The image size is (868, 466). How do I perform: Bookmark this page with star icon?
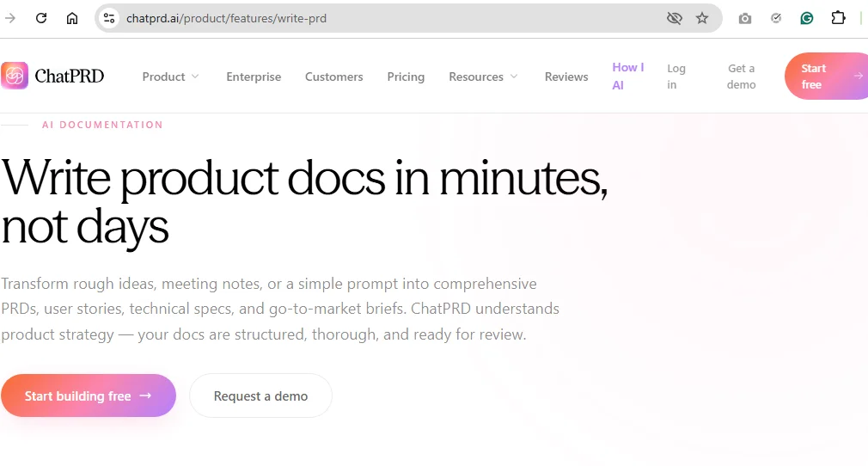[702, 18]
